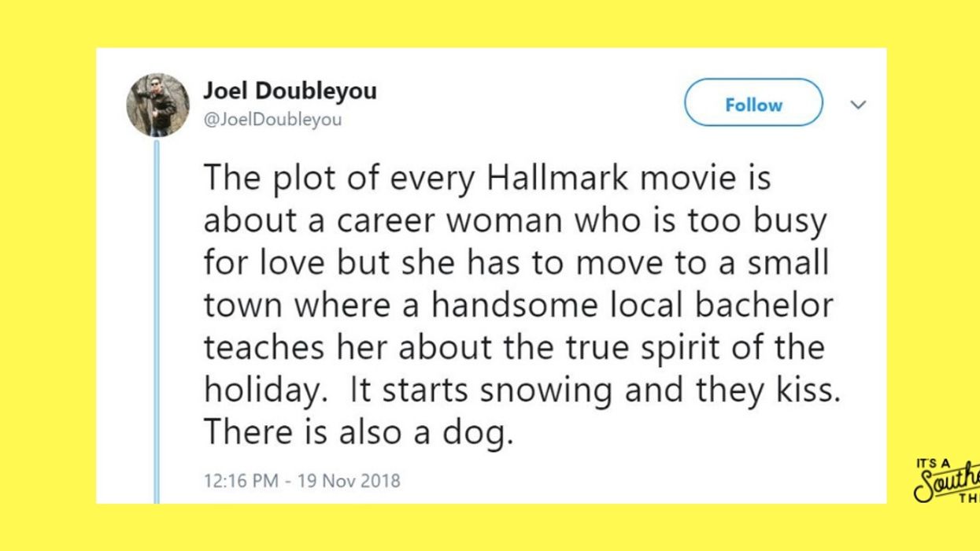This screenshot has height=551, width=980.
Task: Click the line starting "for love but she"
Action: (x=516, y=263)
